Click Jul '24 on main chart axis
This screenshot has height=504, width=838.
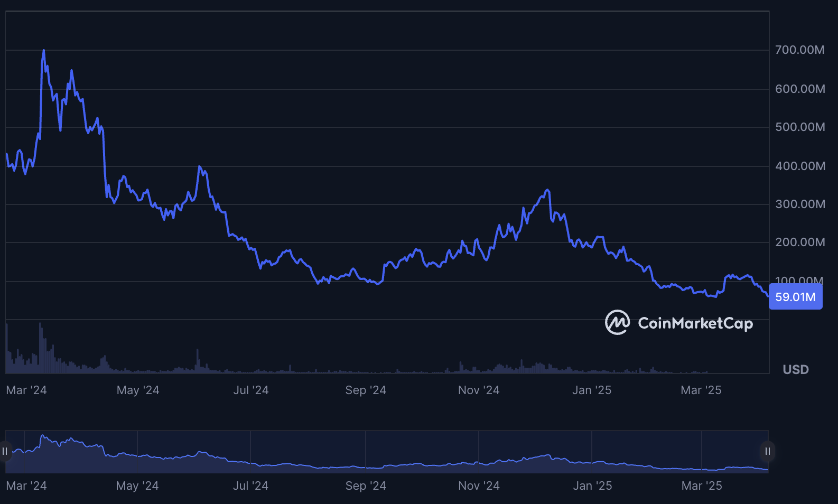tap(251, 390)
